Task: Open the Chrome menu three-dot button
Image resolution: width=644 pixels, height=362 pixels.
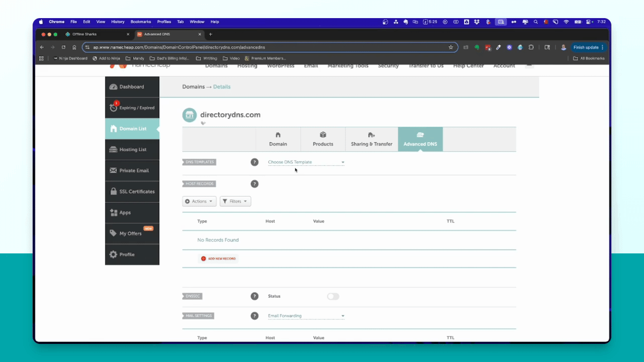Action: click(x=602, y=47)
